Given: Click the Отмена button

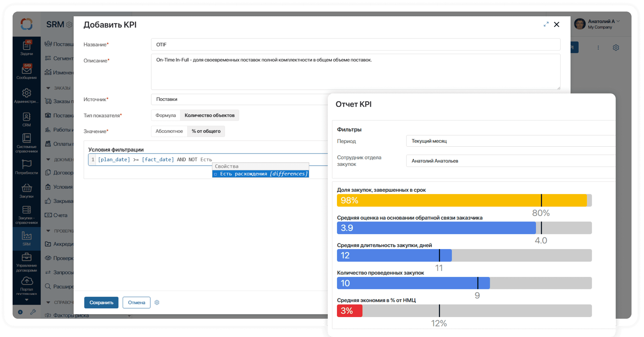Looking at the screenshot, I should click(136, 302).
